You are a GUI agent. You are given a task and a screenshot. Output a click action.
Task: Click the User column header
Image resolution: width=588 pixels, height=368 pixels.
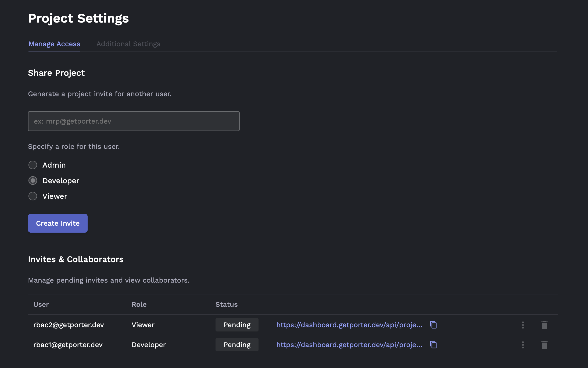pos(41,304)
